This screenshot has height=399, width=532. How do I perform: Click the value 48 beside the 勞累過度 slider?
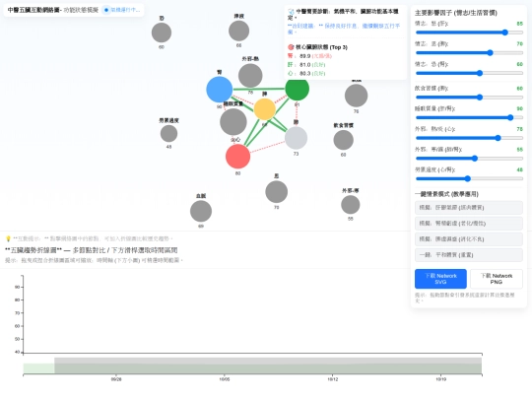(x=519, y=170)
